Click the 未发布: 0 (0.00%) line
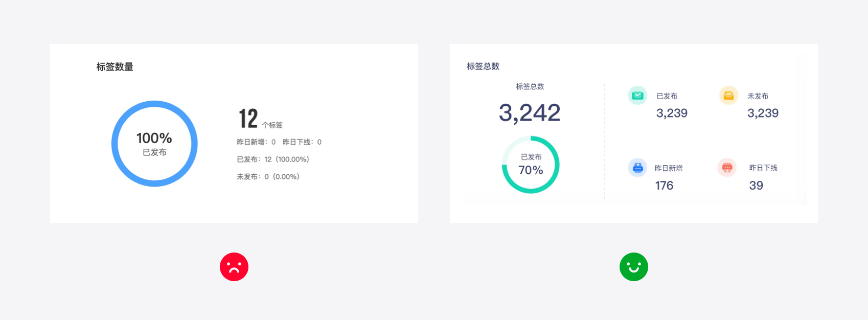The width and height of the screenshot is (868, 320). coord(268,177)
